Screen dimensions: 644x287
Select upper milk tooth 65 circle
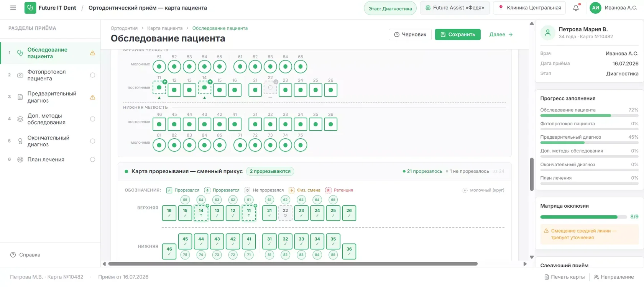tap(301, 67)
